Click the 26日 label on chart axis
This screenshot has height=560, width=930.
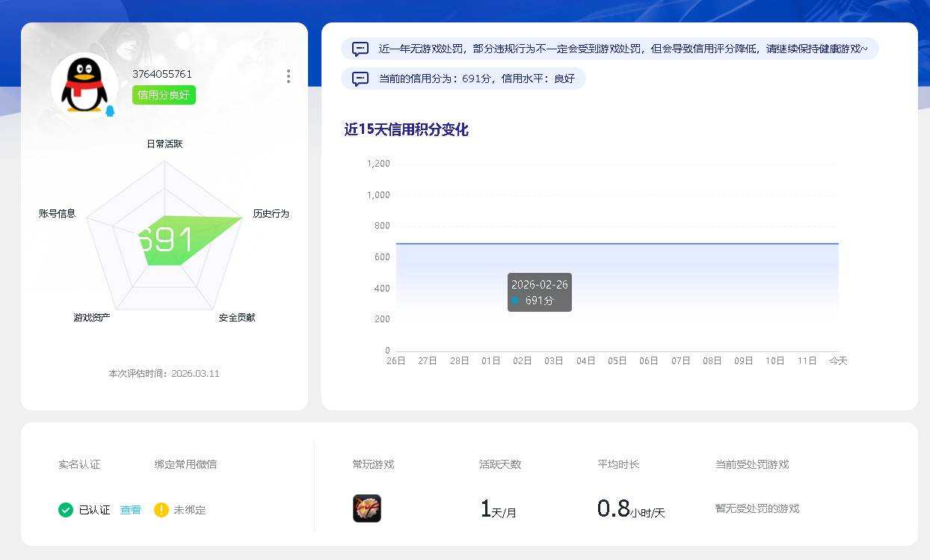pos(396,360)
